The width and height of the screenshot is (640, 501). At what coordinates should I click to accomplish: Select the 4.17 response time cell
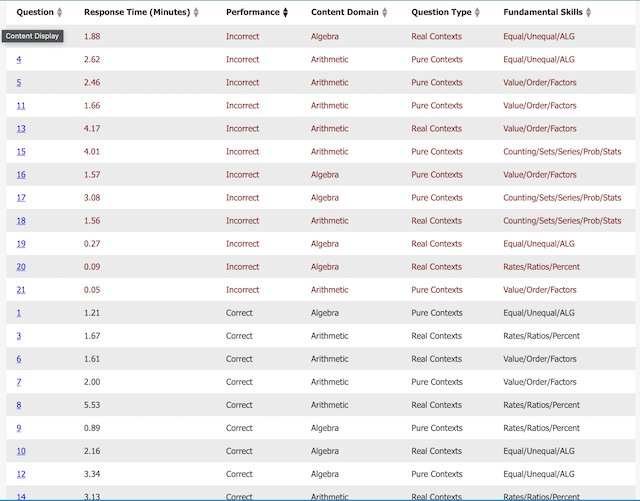point(92,129)
